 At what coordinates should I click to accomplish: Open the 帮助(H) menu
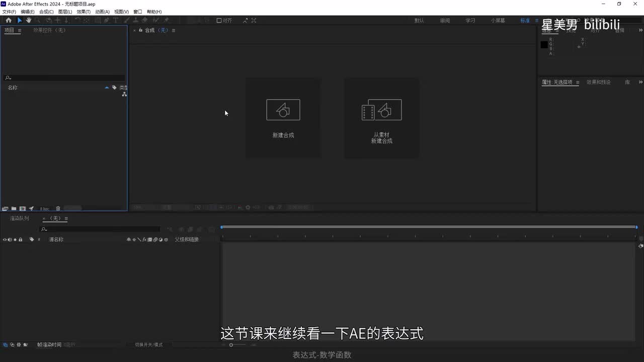[154, 12]
